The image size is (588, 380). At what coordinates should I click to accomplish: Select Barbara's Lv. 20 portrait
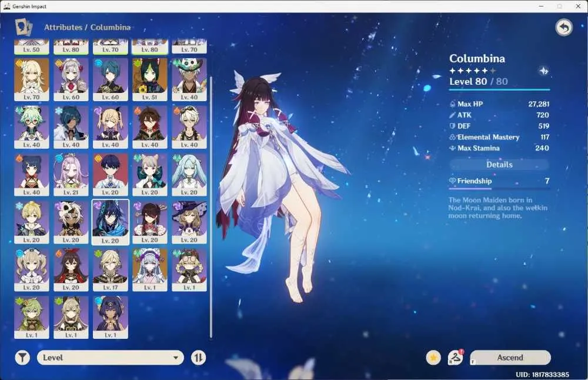[32, 270]
